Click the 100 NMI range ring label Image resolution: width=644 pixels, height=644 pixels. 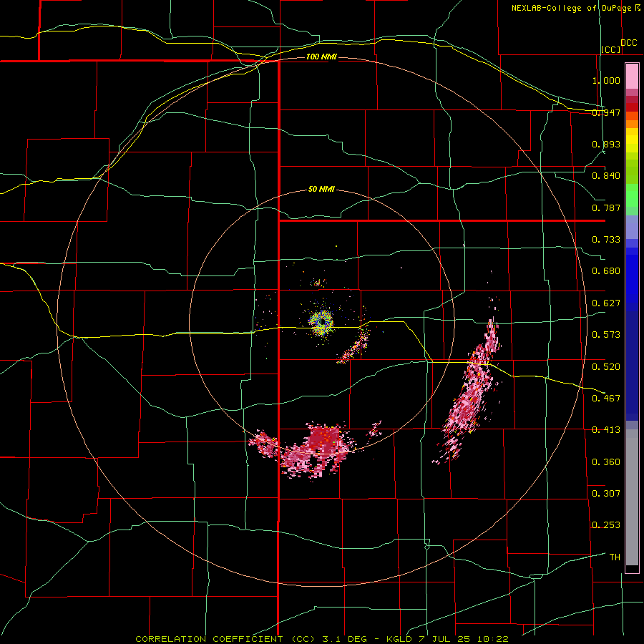pyautogui.click(x=321, y=57)
